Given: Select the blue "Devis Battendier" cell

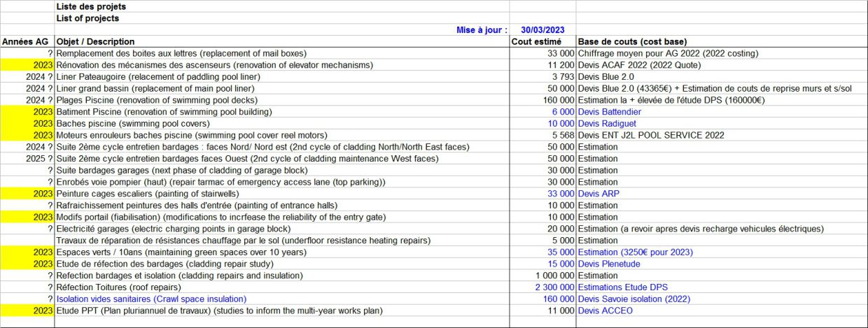Looking at the screenshot, I should point(609,112).
